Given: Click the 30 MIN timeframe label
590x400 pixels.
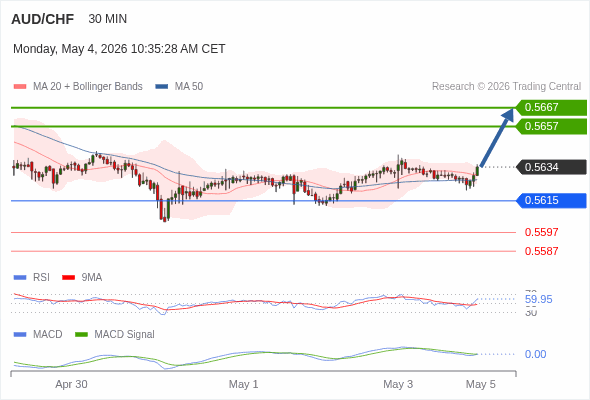Looking at the screenshot, I should 108,19.
